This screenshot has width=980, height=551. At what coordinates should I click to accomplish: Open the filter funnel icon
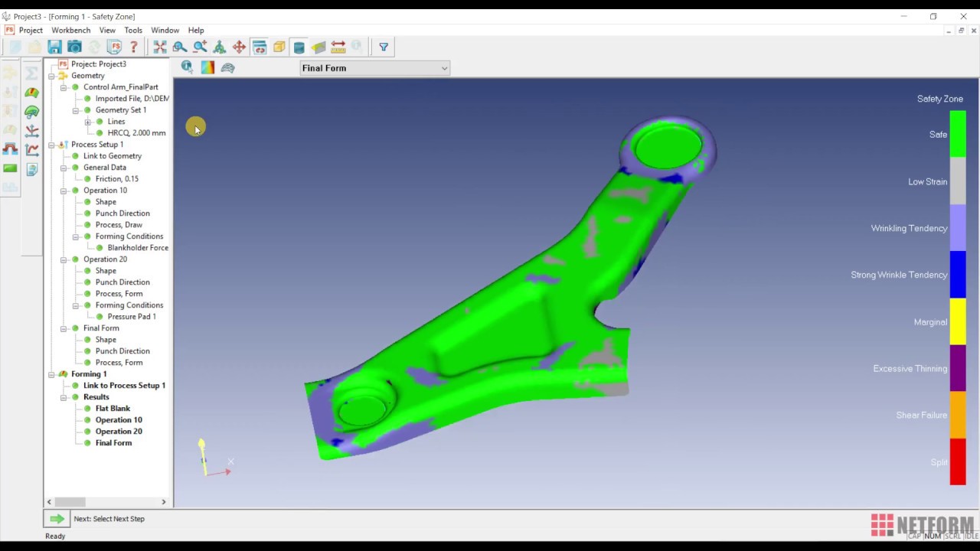point(384,47)
